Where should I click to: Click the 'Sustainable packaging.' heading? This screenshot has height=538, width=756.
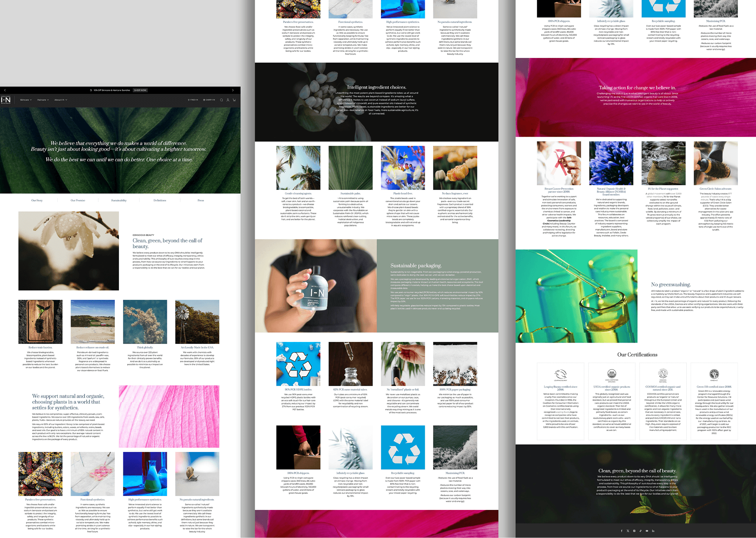(x=416, y=265)
